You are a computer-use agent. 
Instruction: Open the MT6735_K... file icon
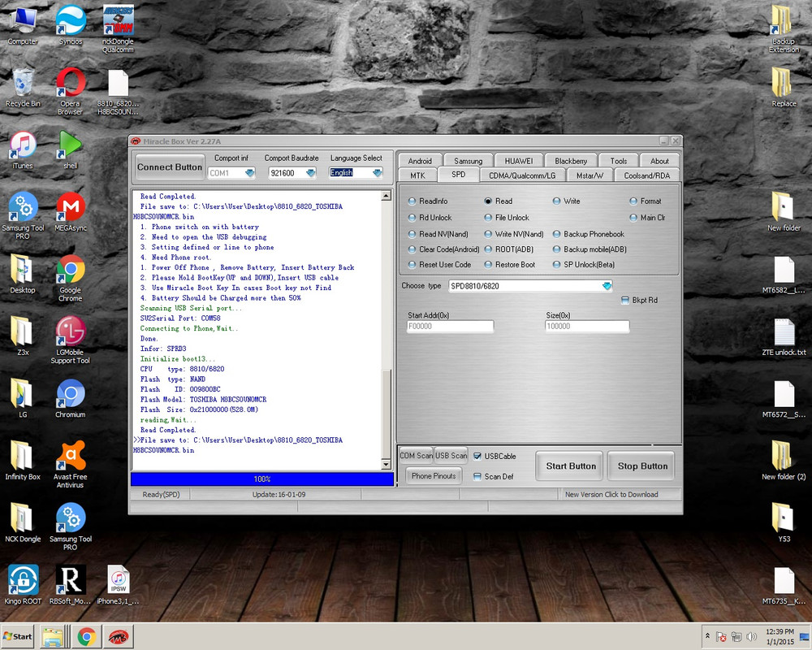coord(784,586)
